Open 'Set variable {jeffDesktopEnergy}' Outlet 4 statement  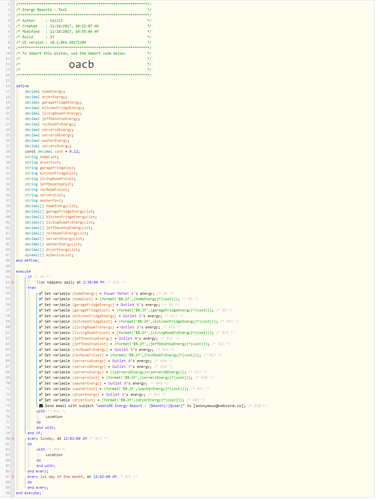coord(99,339)
